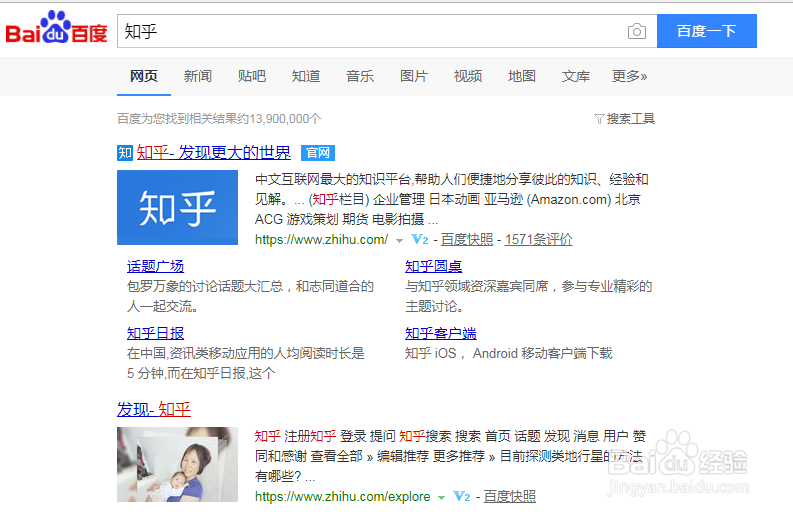The height and width of the screenshot is (515, 793).
Task: Switch to the 地图 tab
Action: [x=522, y=76]
